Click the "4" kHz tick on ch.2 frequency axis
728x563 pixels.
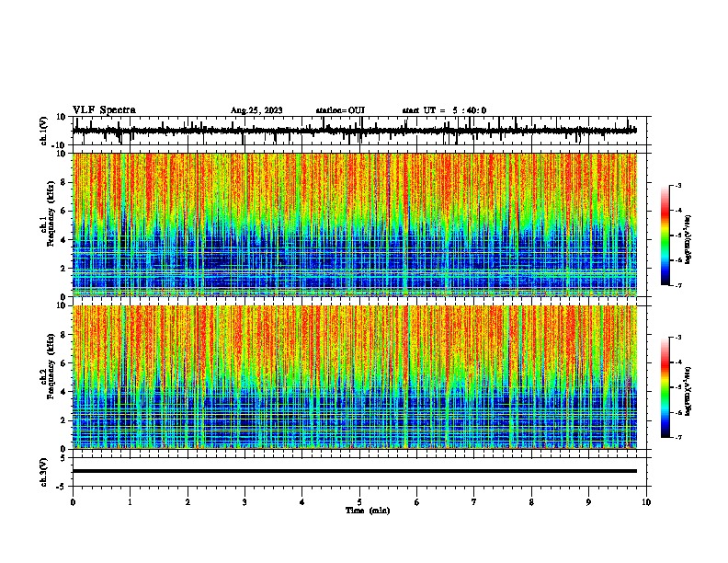pos(63,392)
